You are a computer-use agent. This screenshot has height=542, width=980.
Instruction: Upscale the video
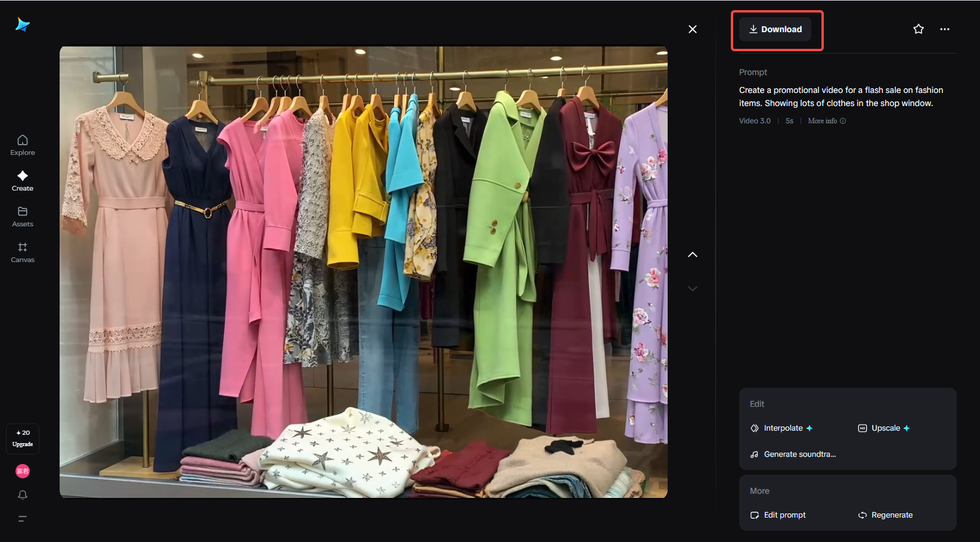[x=884, y=428]
